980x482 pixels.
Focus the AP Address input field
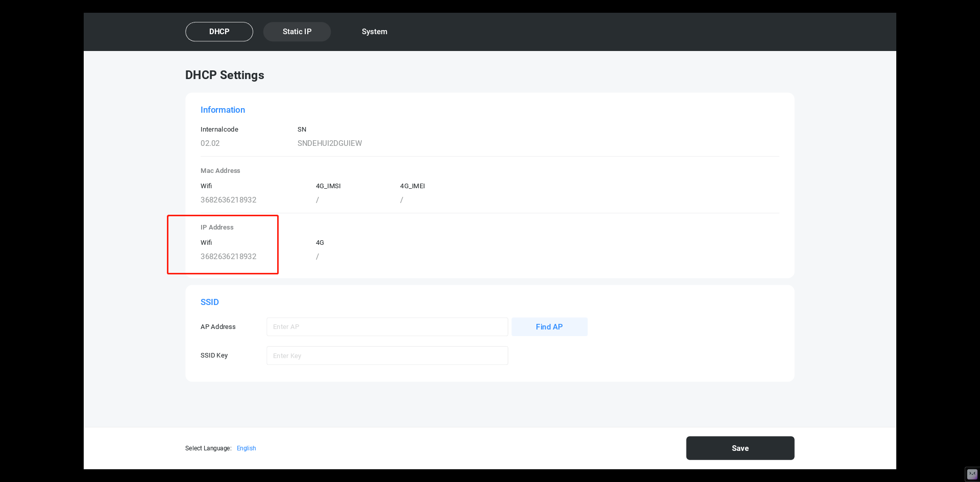[387, 327]
